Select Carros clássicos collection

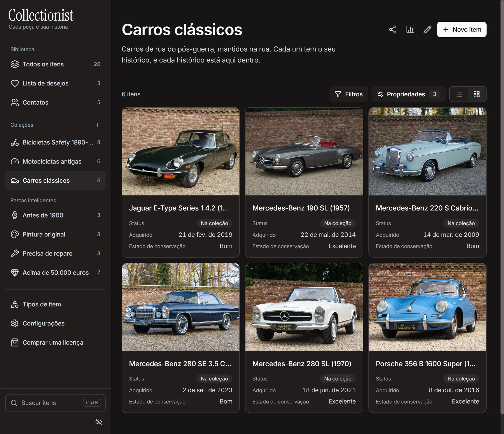56,181
